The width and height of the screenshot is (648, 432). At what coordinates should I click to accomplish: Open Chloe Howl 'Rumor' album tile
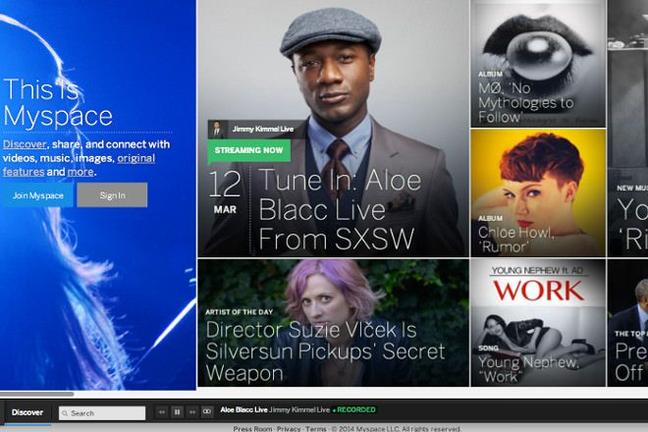coord(538,193)
